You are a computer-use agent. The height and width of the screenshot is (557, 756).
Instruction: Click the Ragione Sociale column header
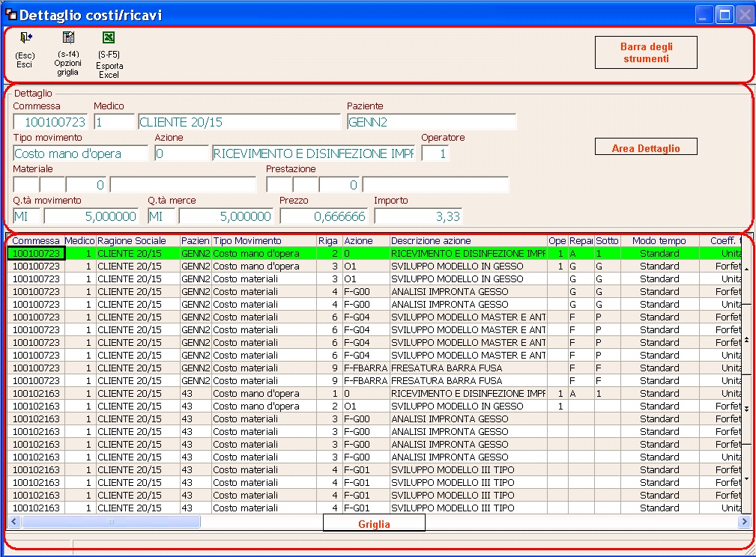tap(137, 240)
